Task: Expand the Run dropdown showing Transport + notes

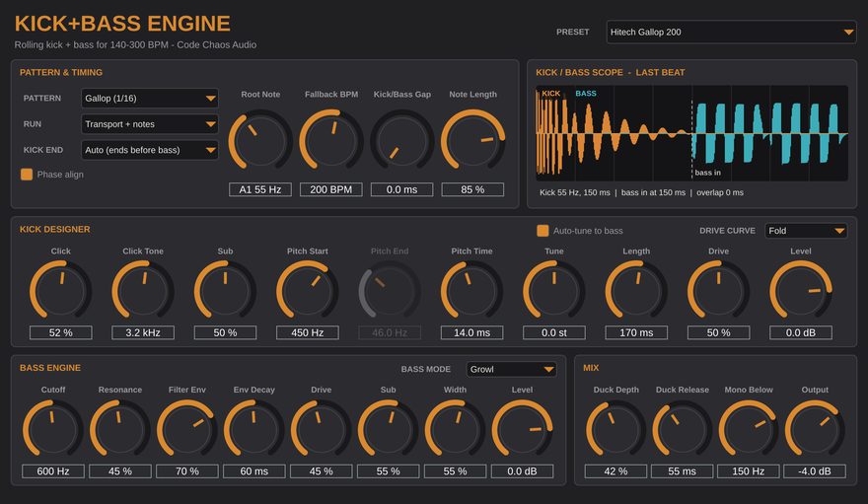Action: (150, 124)
